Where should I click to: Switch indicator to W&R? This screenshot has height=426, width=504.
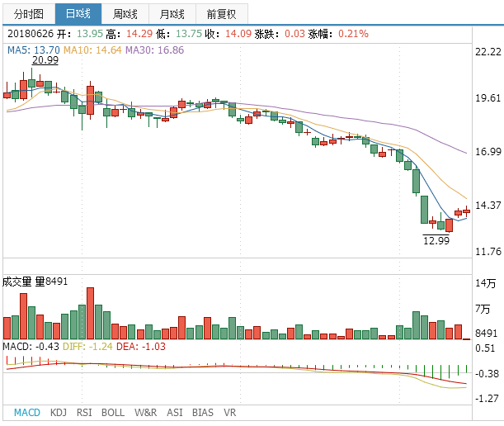pyautogui.click(x=146, y=413)
